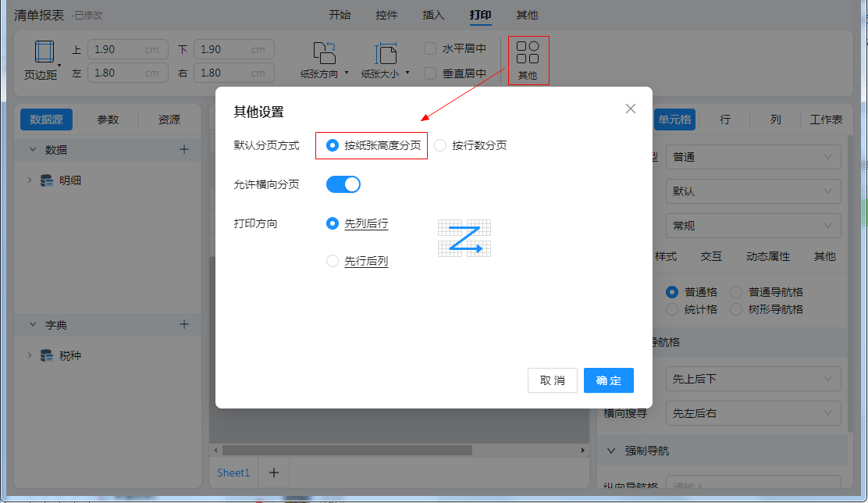Select 先行后列 print direction
Screen dimensions: 868x503
tap(333, 261)
